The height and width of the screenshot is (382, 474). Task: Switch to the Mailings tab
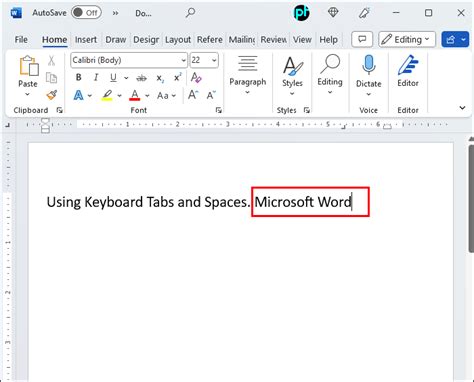pos(241,39)
